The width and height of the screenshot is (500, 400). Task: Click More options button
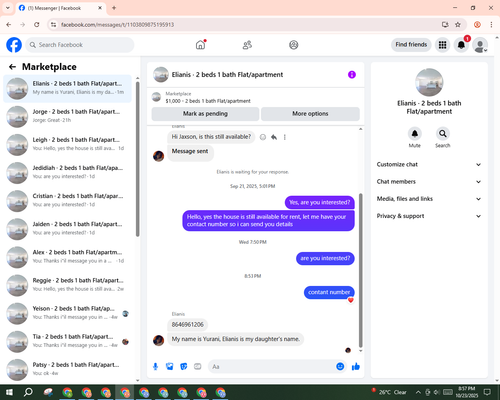tap(310, 114)
